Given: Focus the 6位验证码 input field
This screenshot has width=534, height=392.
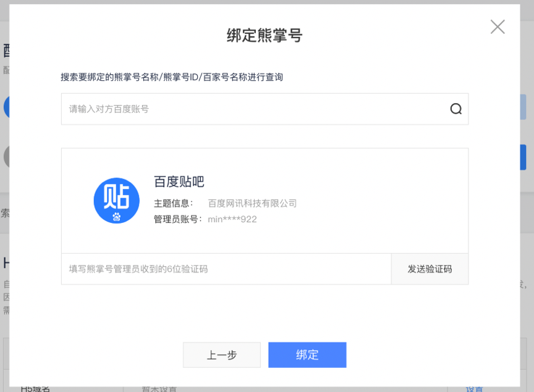Looking at the screenshot, I should click(x=226, y=269).
